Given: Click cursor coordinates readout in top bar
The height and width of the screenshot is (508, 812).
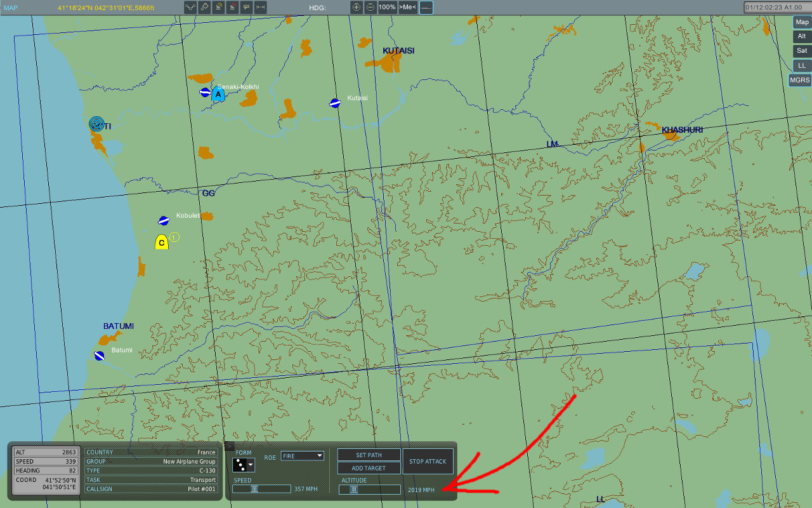Looking at the screenshot, I should tap(105, 8).
